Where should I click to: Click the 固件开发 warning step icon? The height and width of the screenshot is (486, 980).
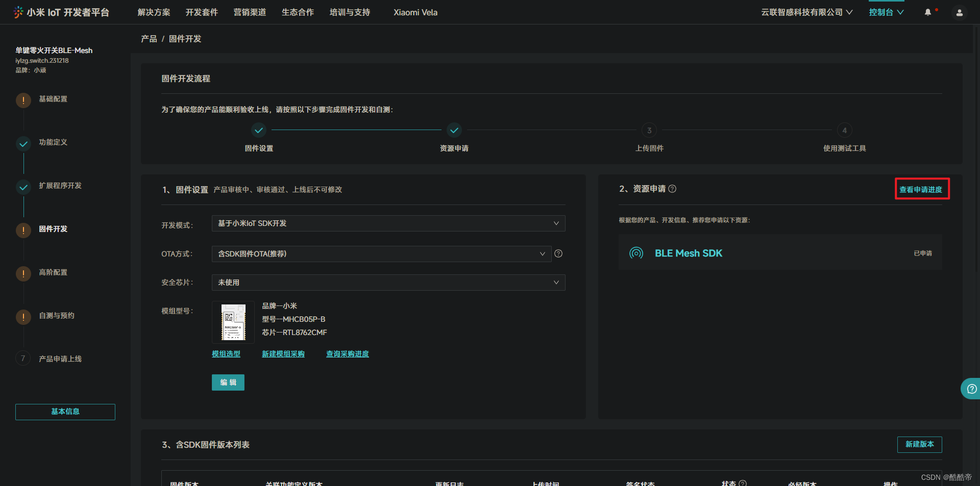(23, 231)
